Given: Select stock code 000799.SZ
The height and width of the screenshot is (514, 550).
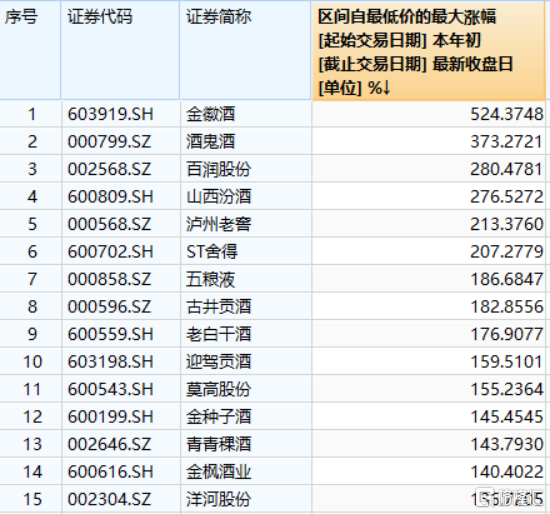Looking at the screenshot, I should click(x=109, y=142).
